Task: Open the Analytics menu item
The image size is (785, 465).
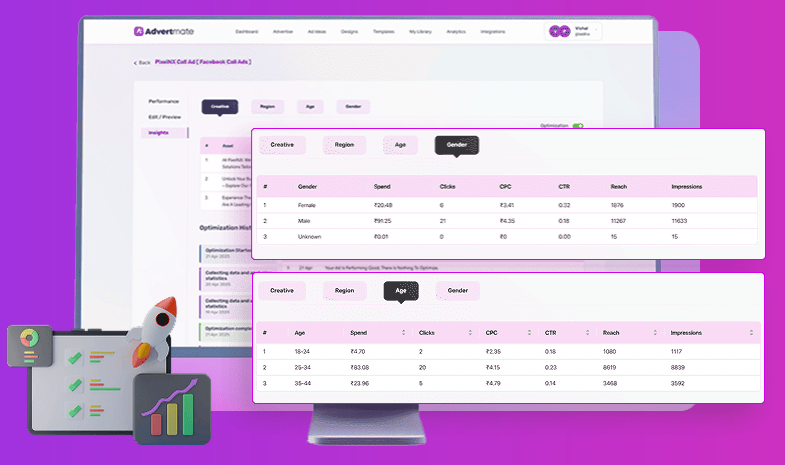Action: pyautogui.click(x=455, y=31)
